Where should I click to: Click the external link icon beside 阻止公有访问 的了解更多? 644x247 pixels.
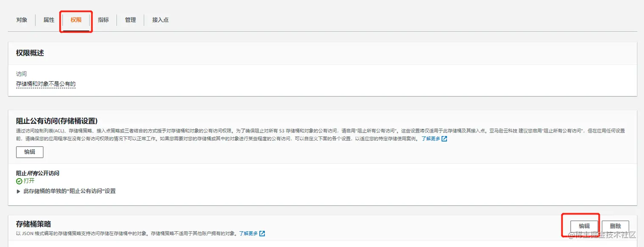tap(445, 139)
